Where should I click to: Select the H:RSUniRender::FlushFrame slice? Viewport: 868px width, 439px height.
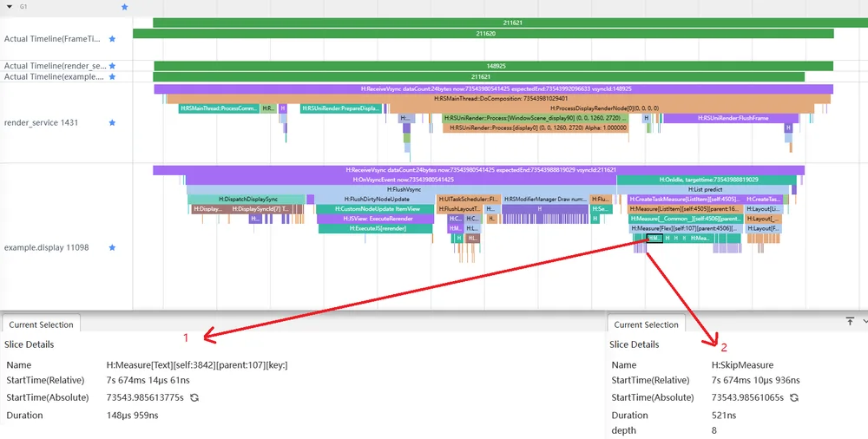731,118
